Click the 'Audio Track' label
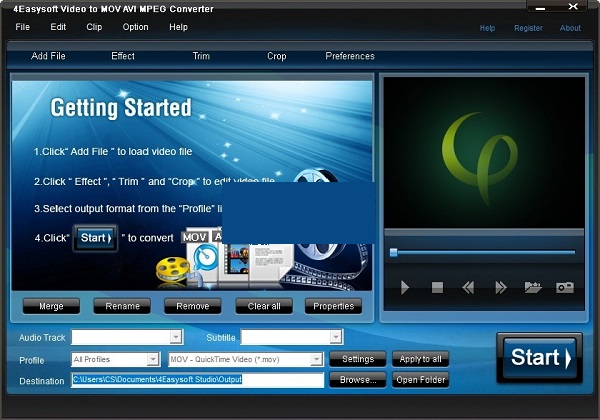The width and height of the screenshot is (600, 420). [x=42, y=338]
